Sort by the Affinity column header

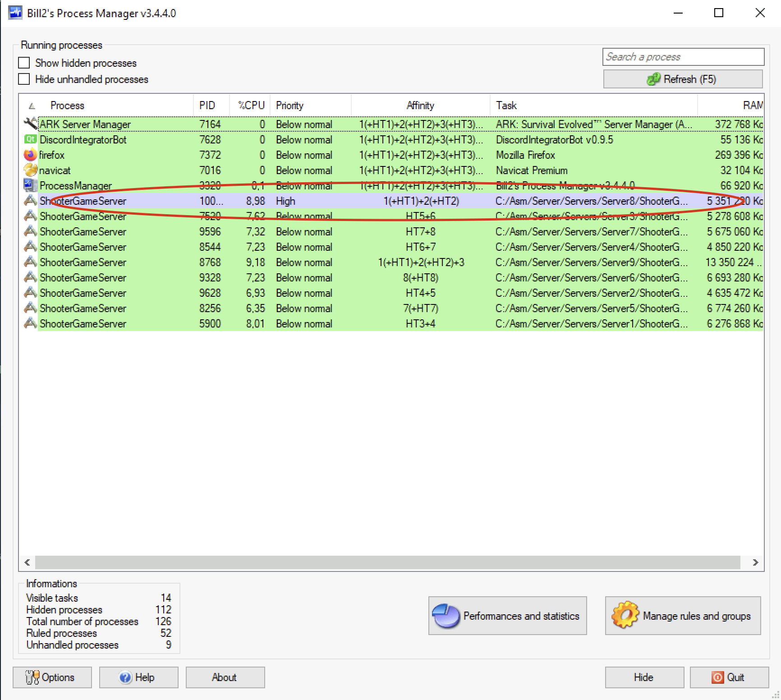tap(420, 105)
